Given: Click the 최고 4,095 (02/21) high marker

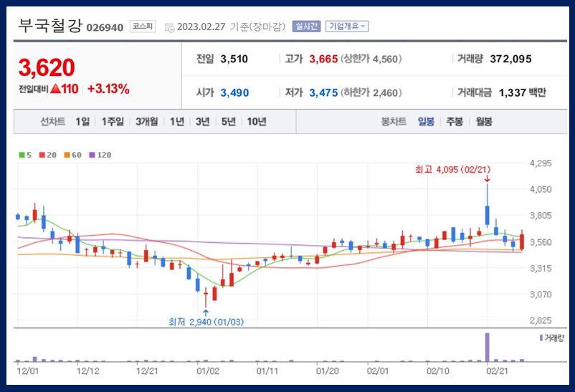Looking at the screenshot, I should pyautogui.click(x=452, y=169).
